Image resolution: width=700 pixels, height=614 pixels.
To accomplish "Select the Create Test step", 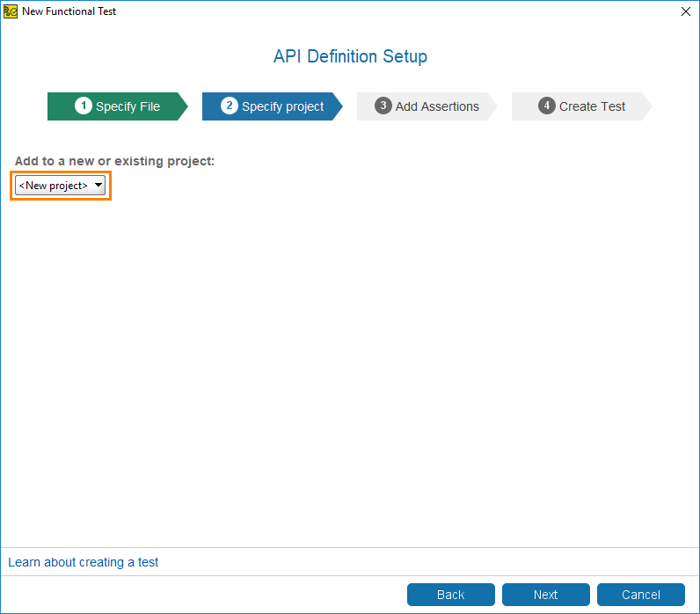I will 581,106.
